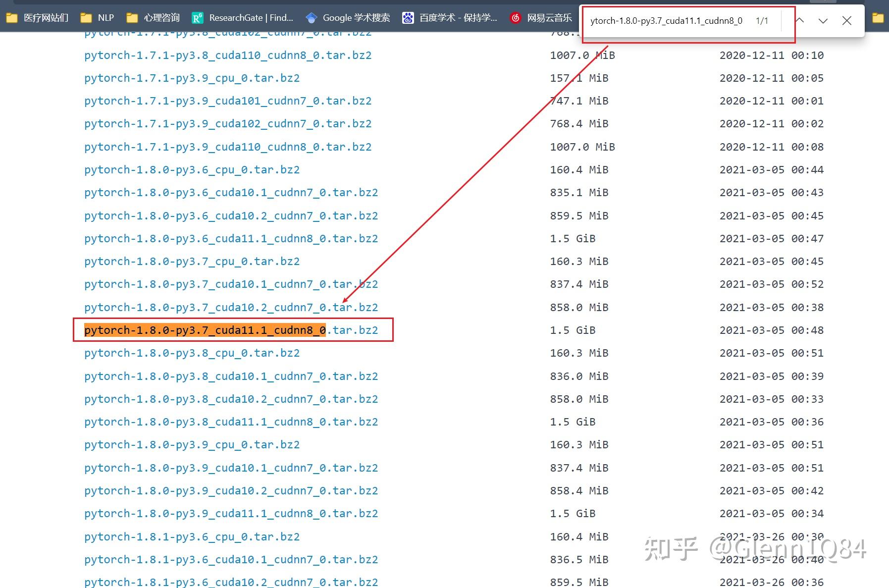The image size is (889, 588).
Task: Open the Google 学术搜索 bookmark
Action: (356, 18)
